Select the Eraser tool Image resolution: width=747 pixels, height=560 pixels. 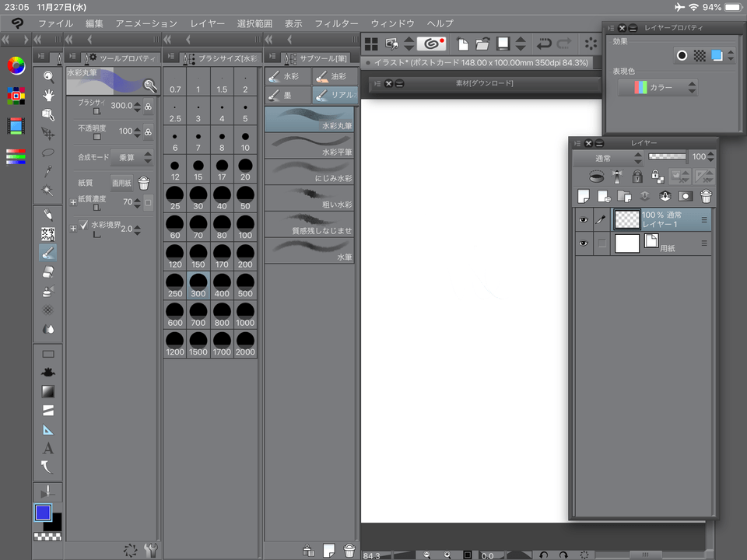click(48, 272)
